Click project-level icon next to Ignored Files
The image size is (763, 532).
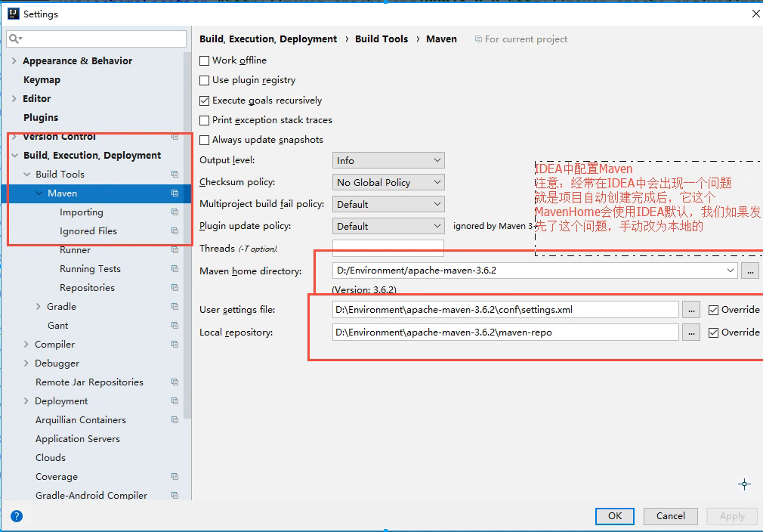[175, 231]
